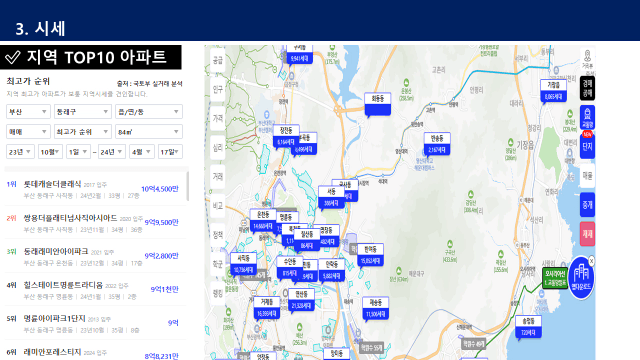This screenshot has width=640, height=360.
Task: Click the 재송동 map marker
Action: 376,309
